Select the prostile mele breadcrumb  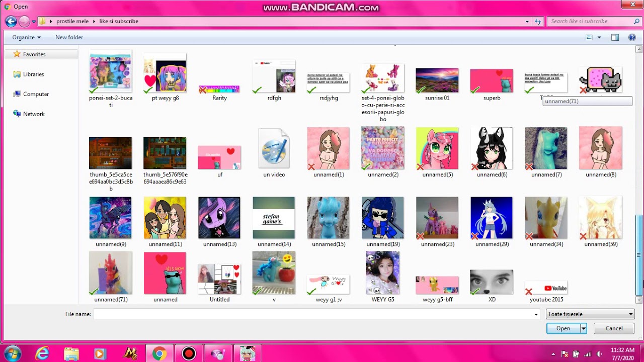click(72, 21)
